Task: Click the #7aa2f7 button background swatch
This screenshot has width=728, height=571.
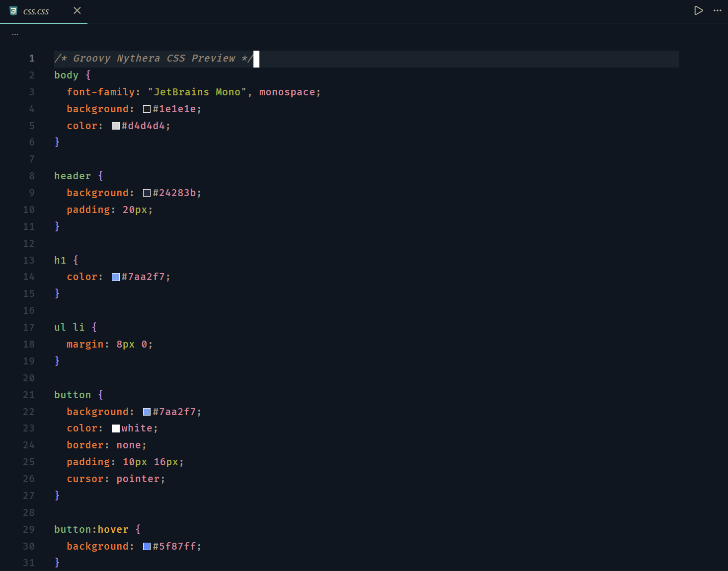Action: click(146, 411)
